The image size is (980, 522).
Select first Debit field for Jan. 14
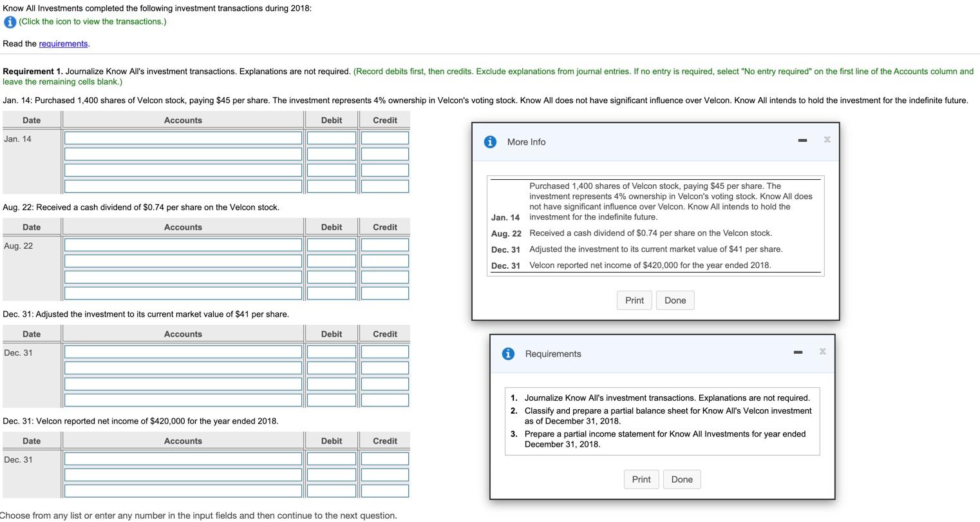(332, 138)
